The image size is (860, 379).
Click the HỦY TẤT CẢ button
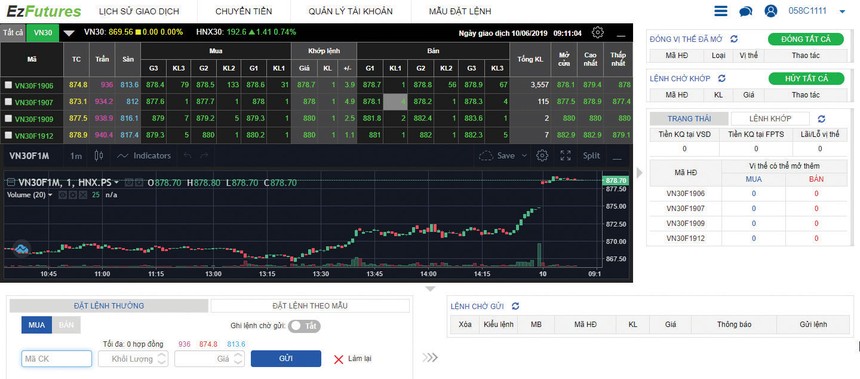[x=806, y=78]
